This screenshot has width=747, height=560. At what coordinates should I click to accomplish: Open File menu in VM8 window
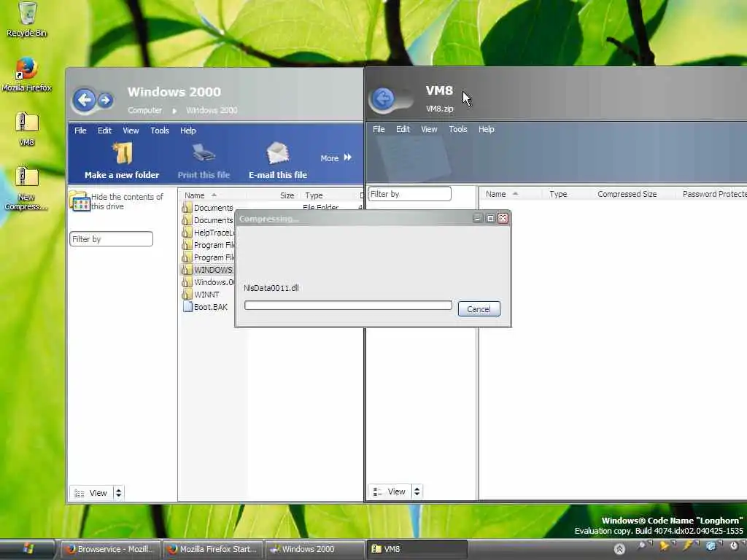click(x=379, y=129)
